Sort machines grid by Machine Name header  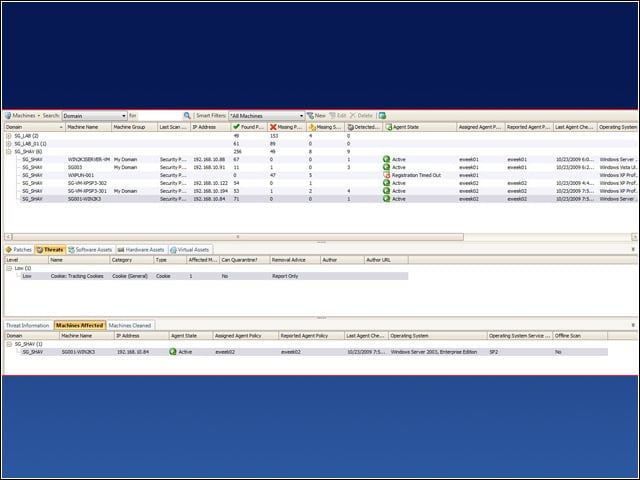(x=88, y=127)
